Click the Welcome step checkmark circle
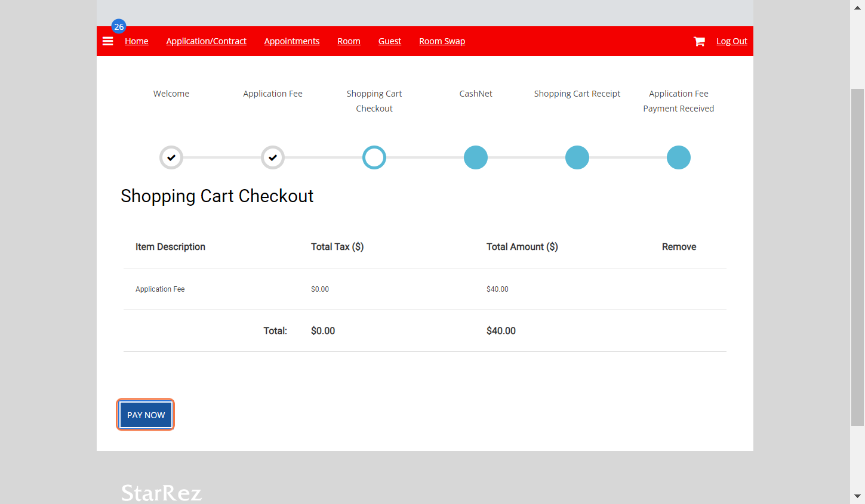This screenshot has height=504, width=865. tap(171, 157)
